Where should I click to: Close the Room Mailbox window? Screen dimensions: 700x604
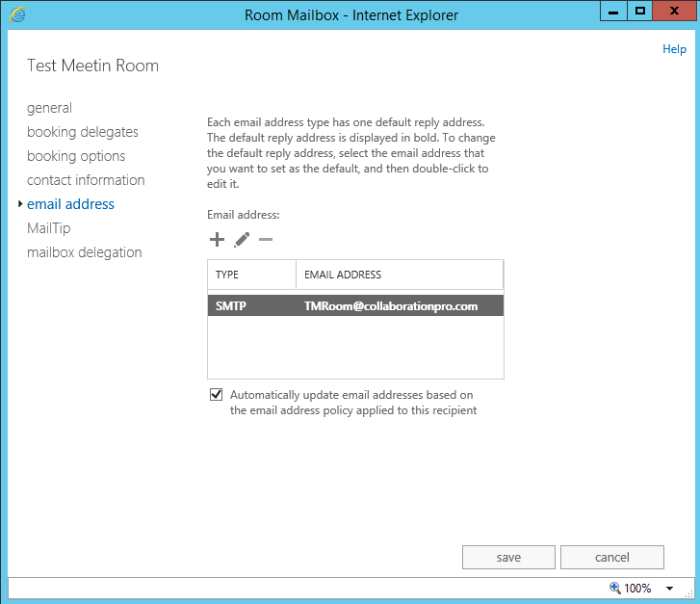[x=675, y=11]
